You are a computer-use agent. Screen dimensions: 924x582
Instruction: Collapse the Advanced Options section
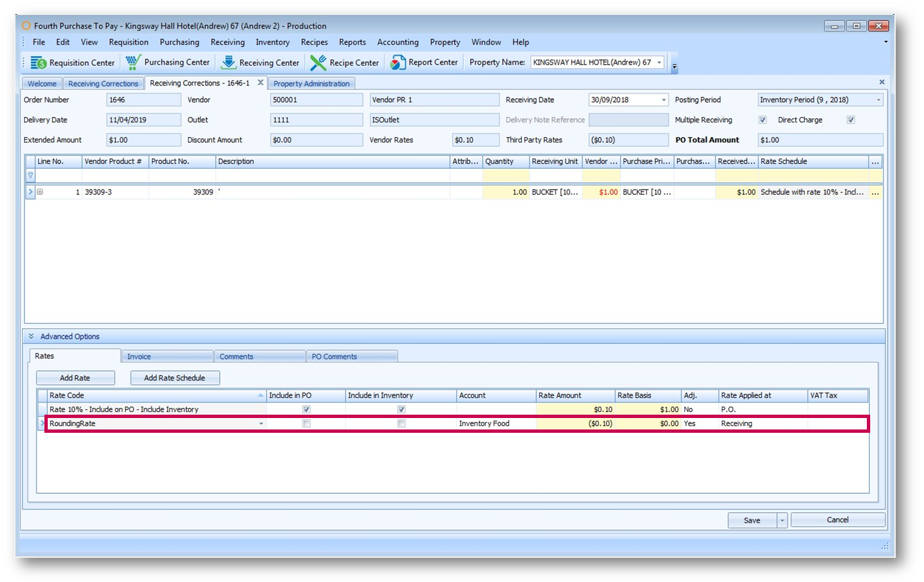tap(31, 336)
